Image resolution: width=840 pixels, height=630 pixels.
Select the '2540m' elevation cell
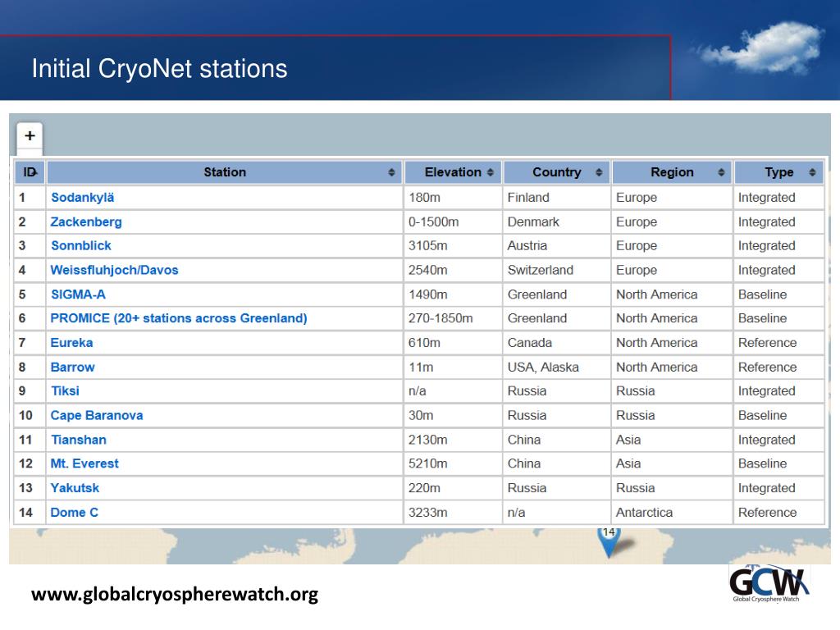pyautogui.click(x=452, y=270)
